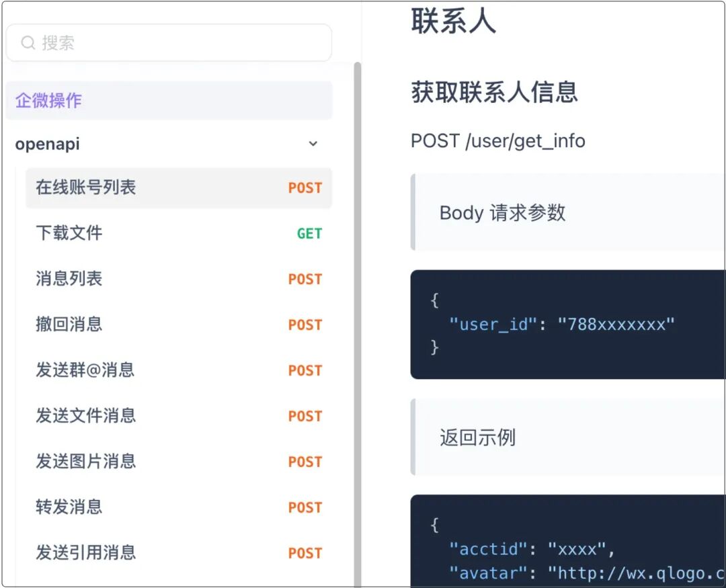
Task: Click the user_id request code block
Action: (568, 325)
